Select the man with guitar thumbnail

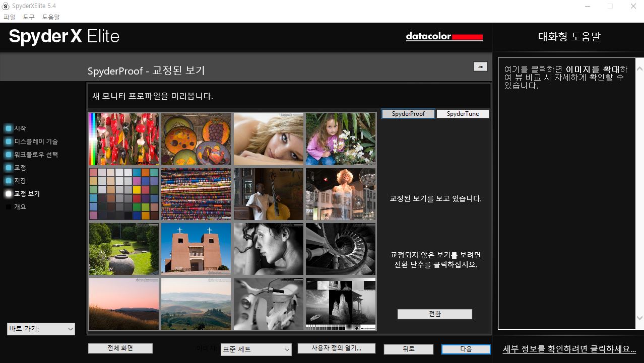pos(269,194)
